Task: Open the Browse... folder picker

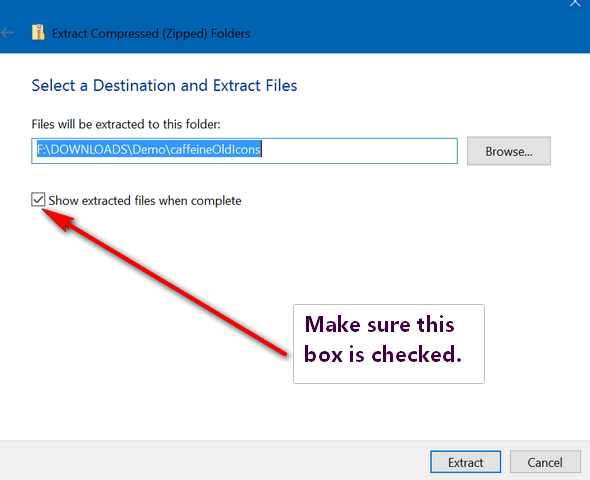Action: (509, 151)
